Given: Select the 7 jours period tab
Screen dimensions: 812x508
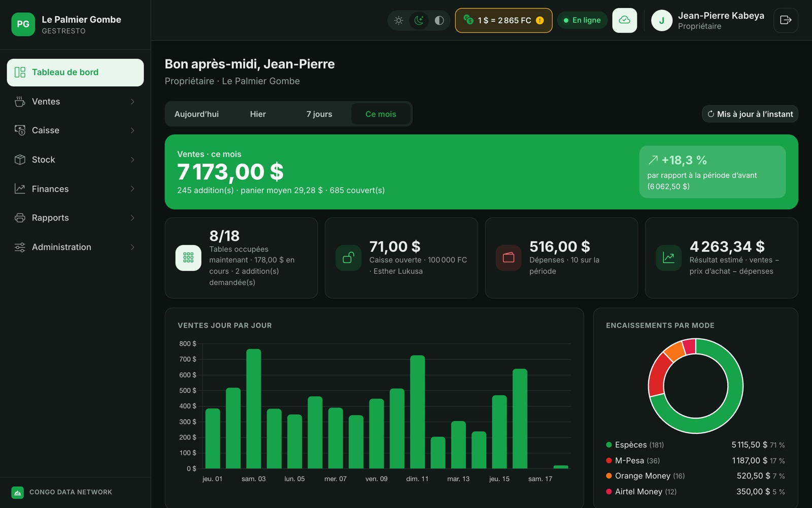Looking at the screenshot, I should click(319, 114).
